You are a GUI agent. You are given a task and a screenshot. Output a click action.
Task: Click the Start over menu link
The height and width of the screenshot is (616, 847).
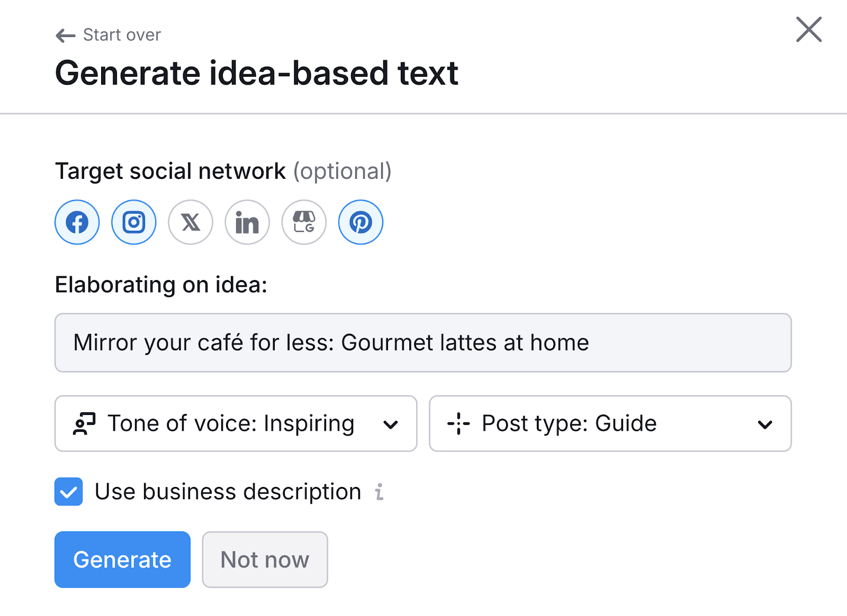(x=121, y=34)
